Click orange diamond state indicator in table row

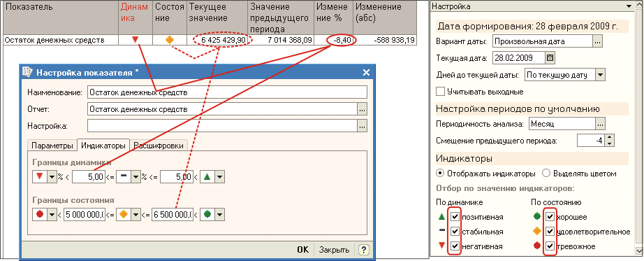pyautogui.click(x=169, y=40)
